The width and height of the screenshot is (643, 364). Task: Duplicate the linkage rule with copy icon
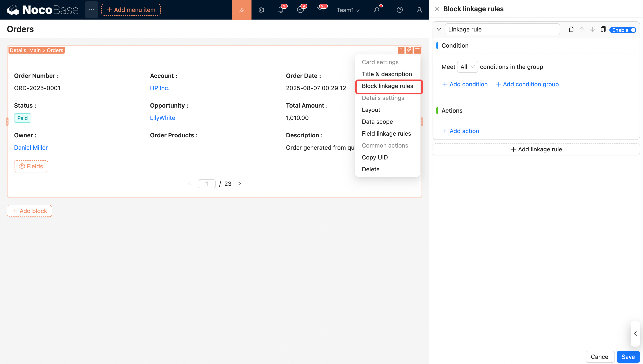603,30
